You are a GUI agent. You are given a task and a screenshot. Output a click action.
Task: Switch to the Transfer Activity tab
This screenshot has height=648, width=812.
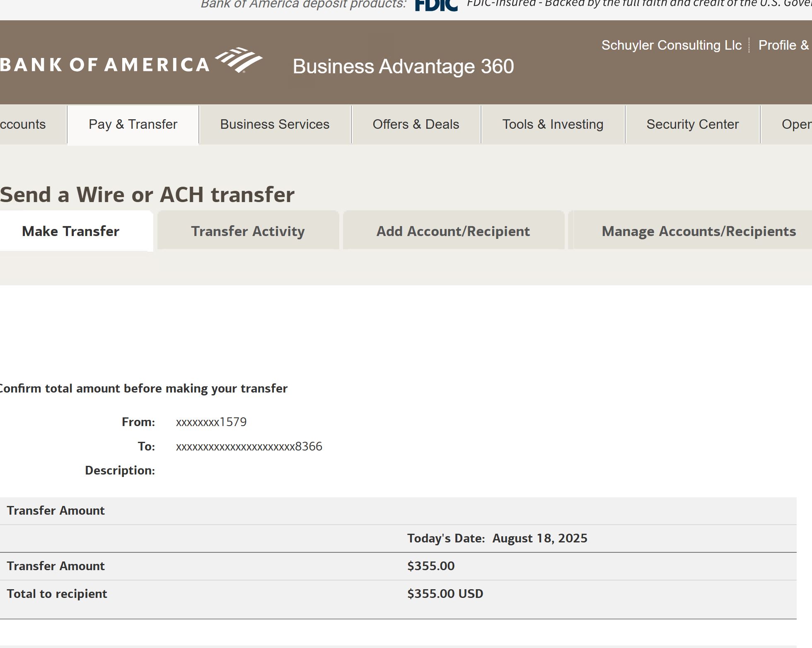coord(248,231)
